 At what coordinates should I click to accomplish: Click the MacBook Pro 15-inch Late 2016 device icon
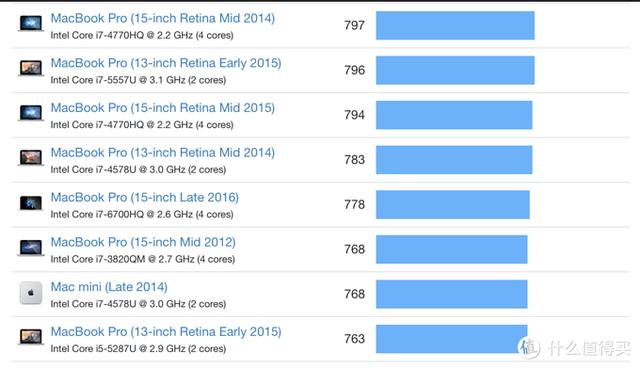pyautogui.click(x=31, y=202)
